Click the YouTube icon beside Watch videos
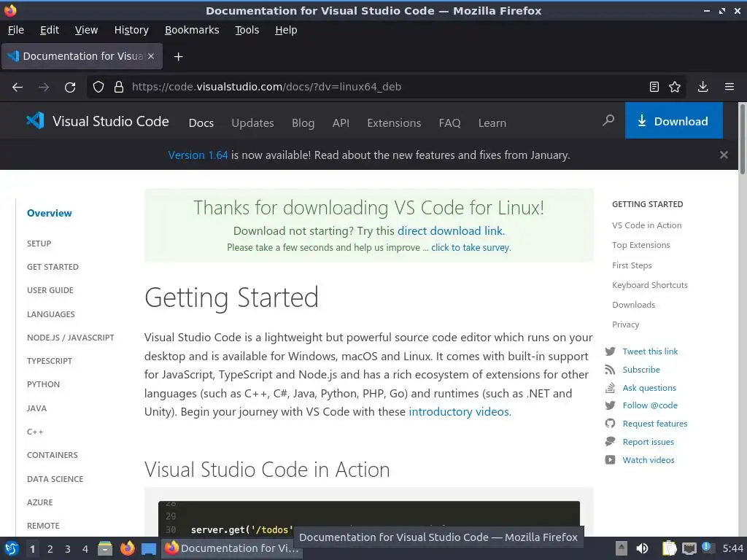The height and width of the screenshot is (560, 747). click(611, 460)
